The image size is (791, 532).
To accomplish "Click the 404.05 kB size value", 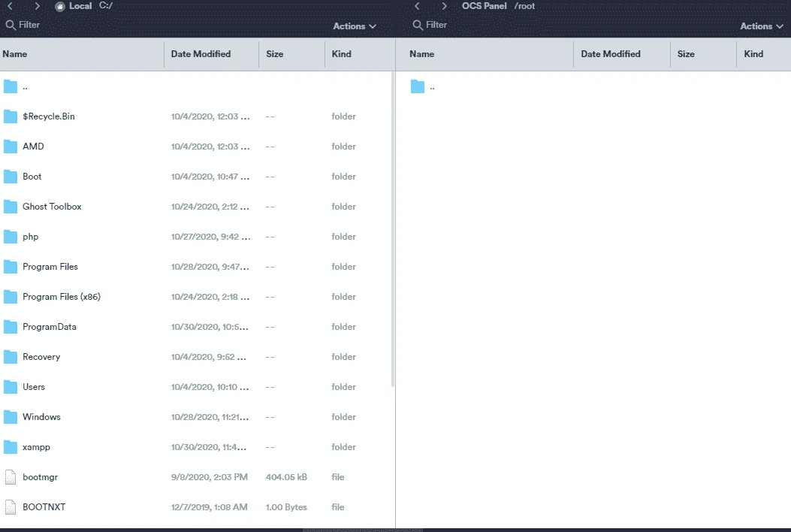I will pyautogui.click(x=286, y=477).
